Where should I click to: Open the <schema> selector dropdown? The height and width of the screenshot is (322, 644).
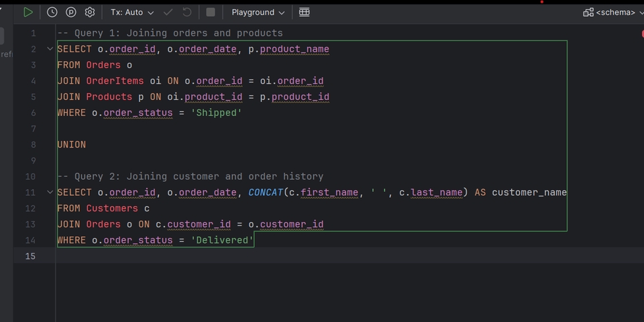click(613, 12)
